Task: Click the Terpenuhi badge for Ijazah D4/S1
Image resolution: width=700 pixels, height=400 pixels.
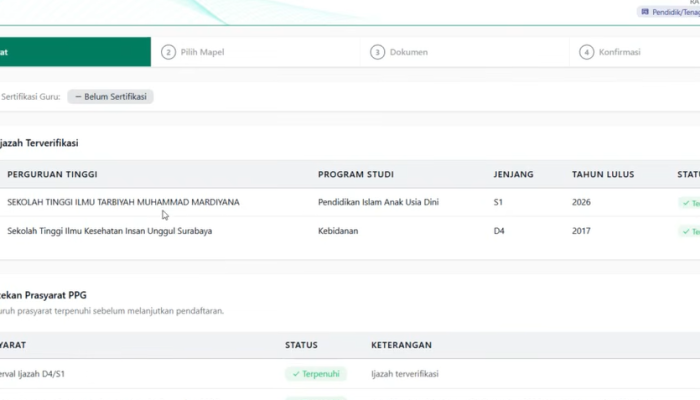Action: [316, 374]
